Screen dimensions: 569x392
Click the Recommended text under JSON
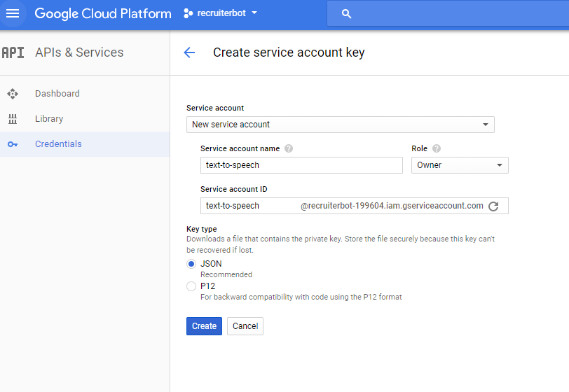pos(226,274)
